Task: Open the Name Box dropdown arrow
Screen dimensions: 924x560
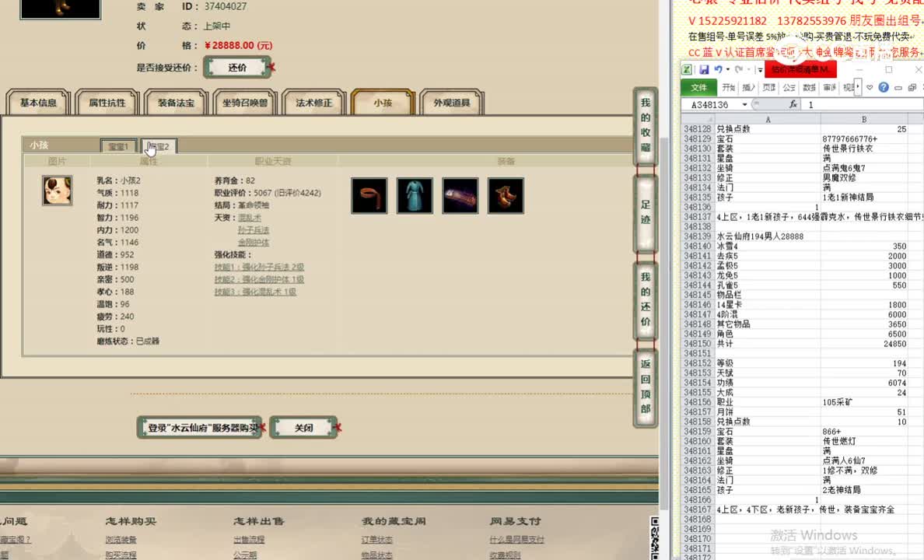Action: coord(744,103)
